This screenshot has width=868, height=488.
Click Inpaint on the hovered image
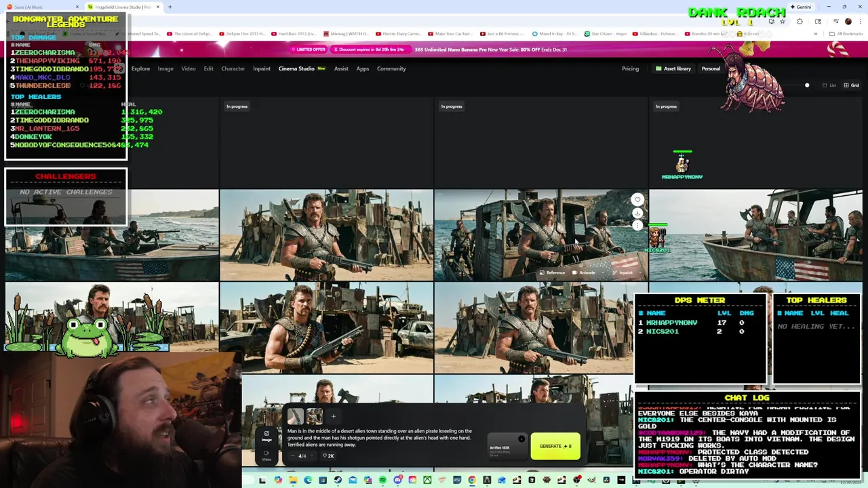[622, 272]
